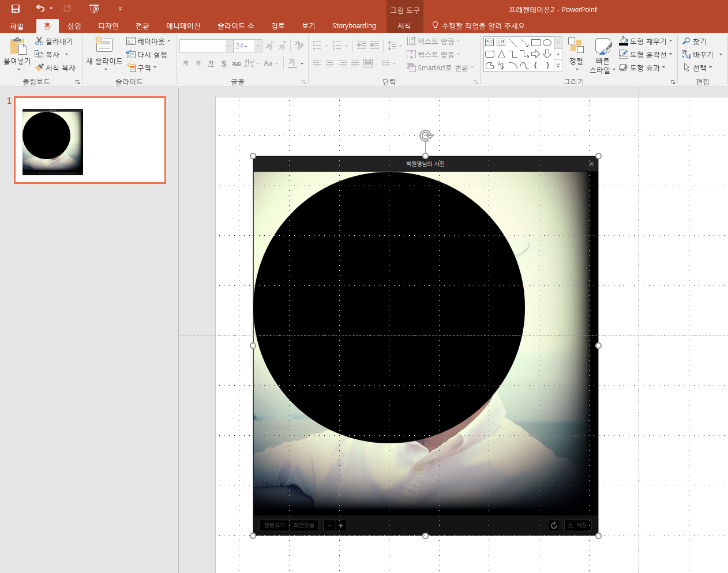The height and width of the screenshot is (573, 728).
Task: Open the 전환 tab
Action: 142,26
